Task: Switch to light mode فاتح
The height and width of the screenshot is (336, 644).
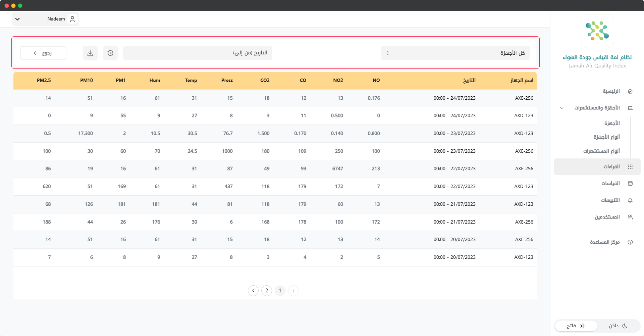Action: point(576,326)
